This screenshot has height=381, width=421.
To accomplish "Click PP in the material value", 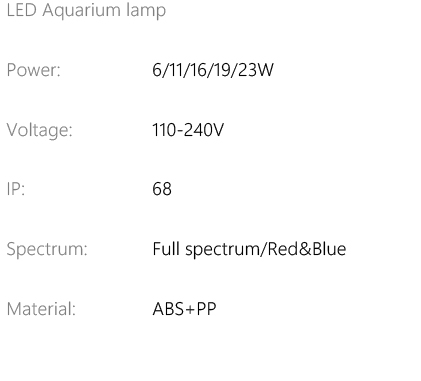I will tap(206, 309).
